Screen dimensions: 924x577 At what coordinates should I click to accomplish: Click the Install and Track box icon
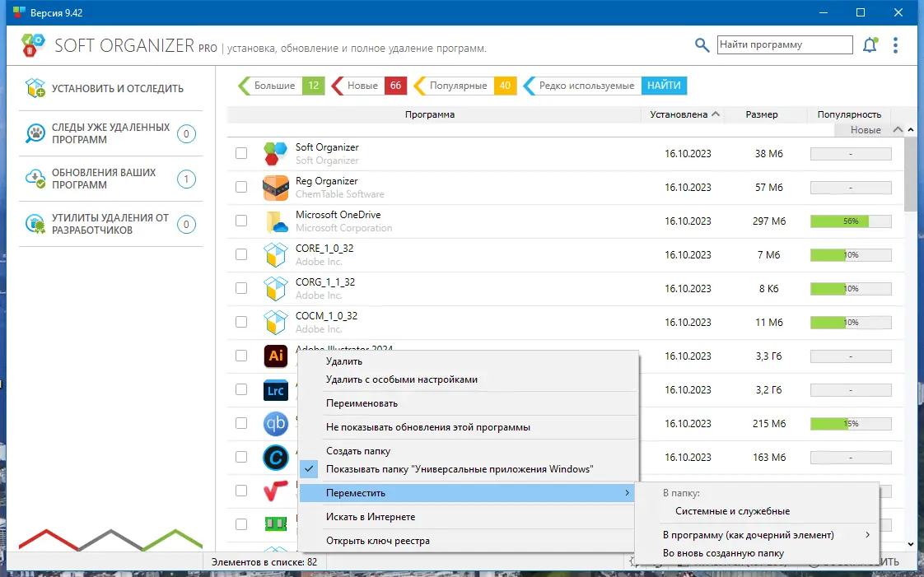[35, 88]
